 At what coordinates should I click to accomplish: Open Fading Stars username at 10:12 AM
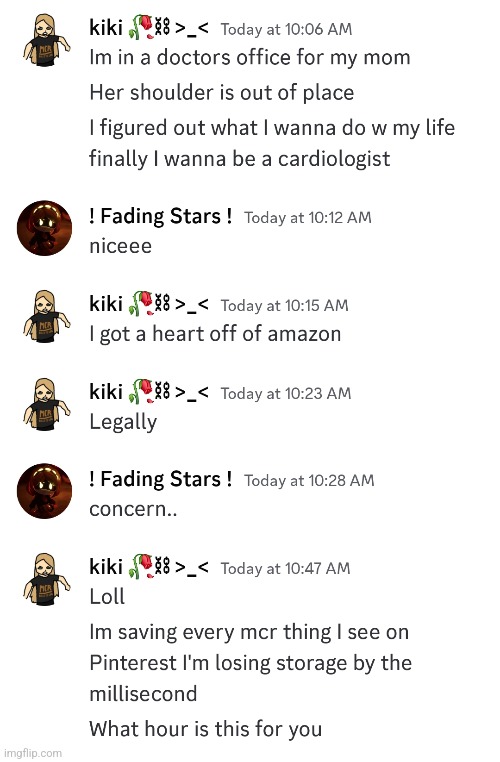tap(160, 216)
